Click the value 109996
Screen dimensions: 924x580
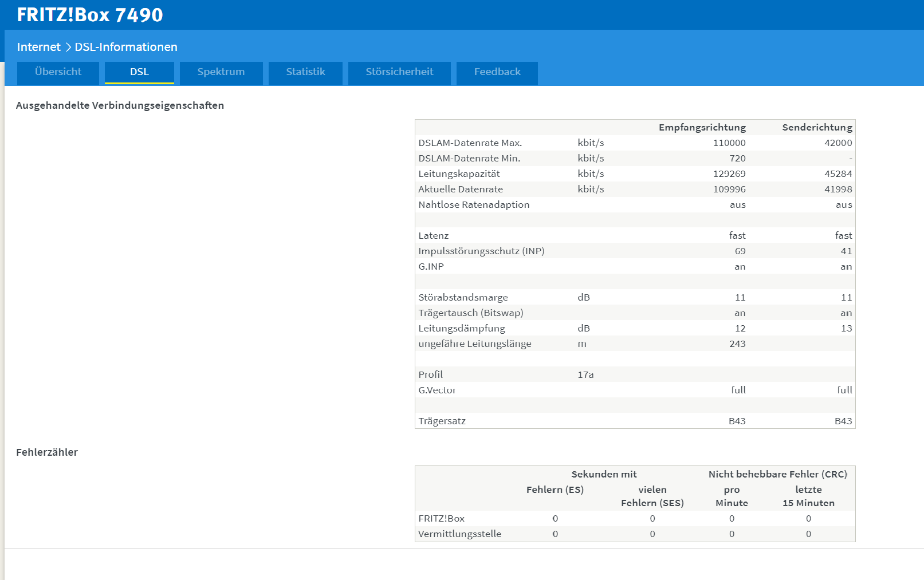[x=729, y=190]
